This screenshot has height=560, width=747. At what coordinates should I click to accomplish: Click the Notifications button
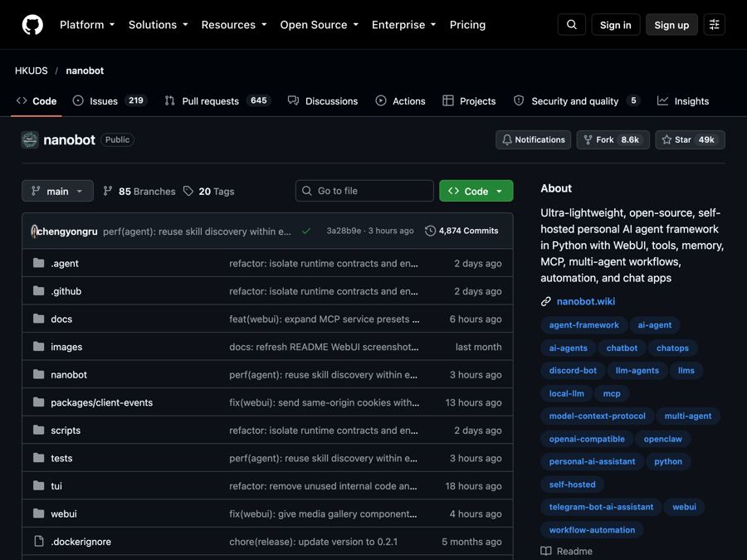point(533,140)
